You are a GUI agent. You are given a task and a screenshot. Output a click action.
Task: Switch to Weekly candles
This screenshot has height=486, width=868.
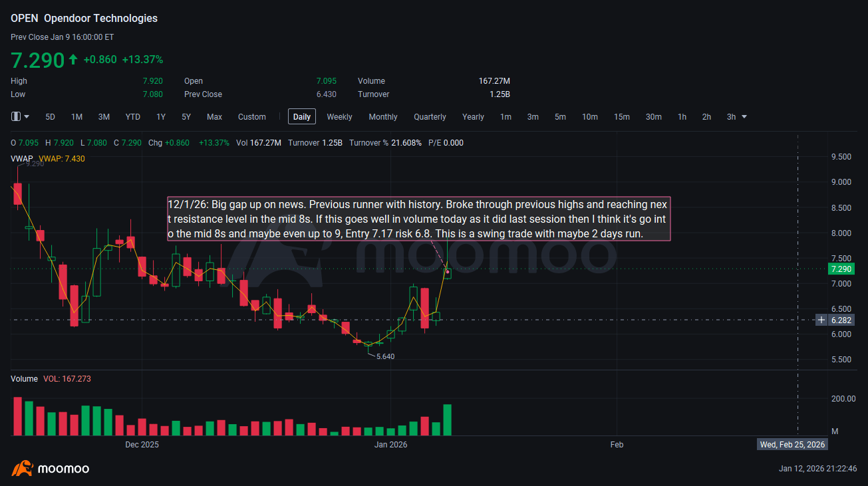pos(339,117)
